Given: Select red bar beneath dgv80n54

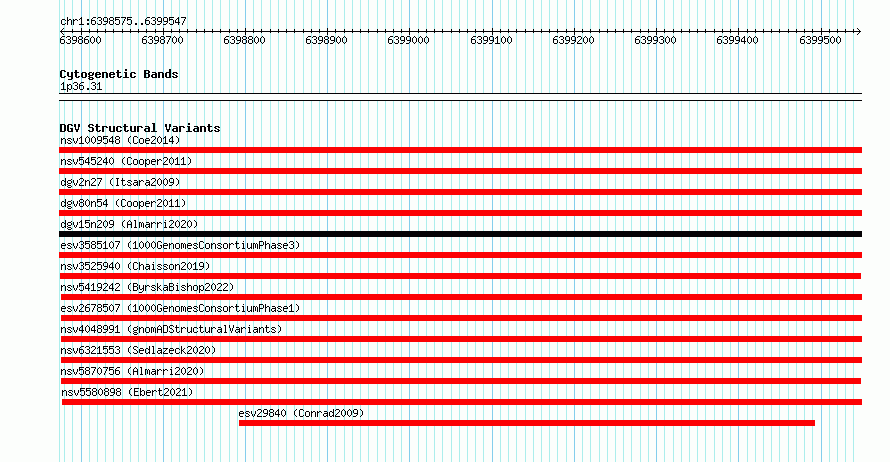Looking at the screenshot, I should 460,213.
